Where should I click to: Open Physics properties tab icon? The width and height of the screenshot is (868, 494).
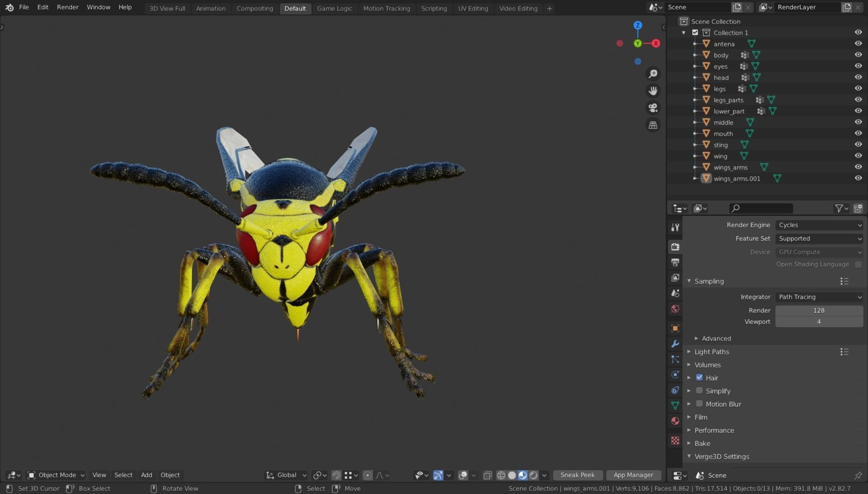675,374
